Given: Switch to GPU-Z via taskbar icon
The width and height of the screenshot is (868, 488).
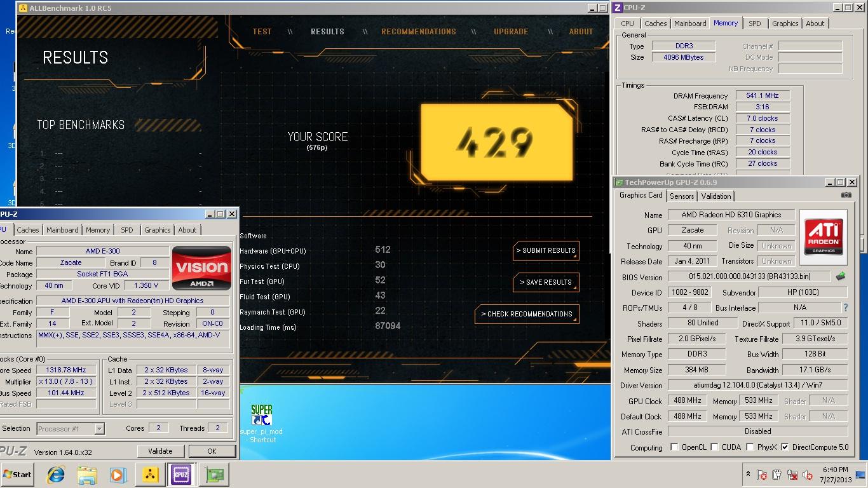Looking at the screenshot, I should click(213, 474).
